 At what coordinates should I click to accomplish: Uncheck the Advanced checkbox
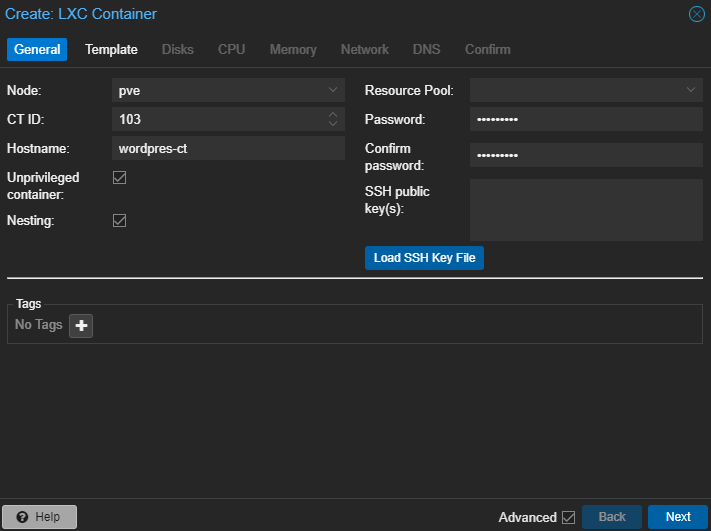pyautogui.click(x=568, y=517)
